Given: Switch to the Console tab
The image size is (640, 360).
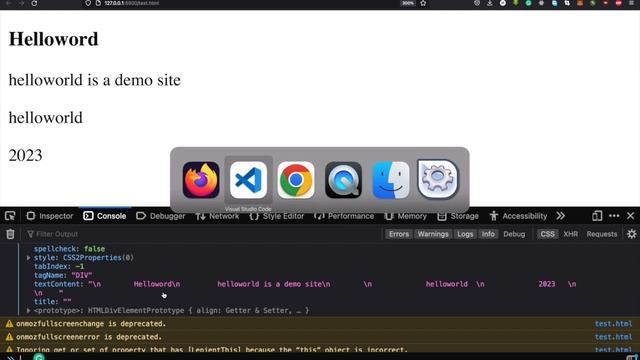Looking at the screenshot, I should coord(105,216).
